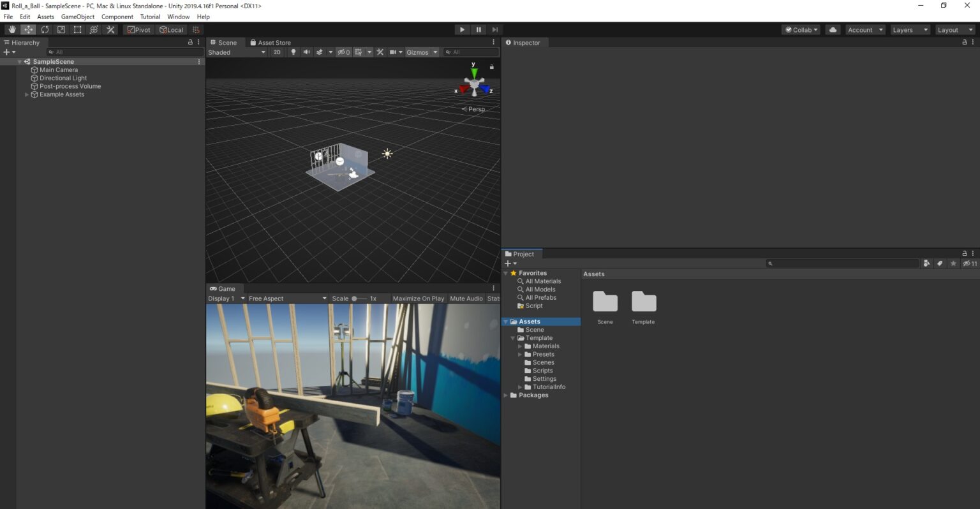Lock the Hierarchy panel

[x=190, y=42]
